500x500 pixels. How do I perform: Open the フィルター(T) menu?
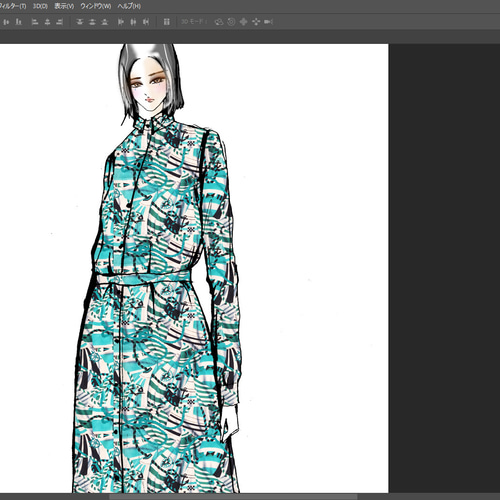(x=13, y=6)
